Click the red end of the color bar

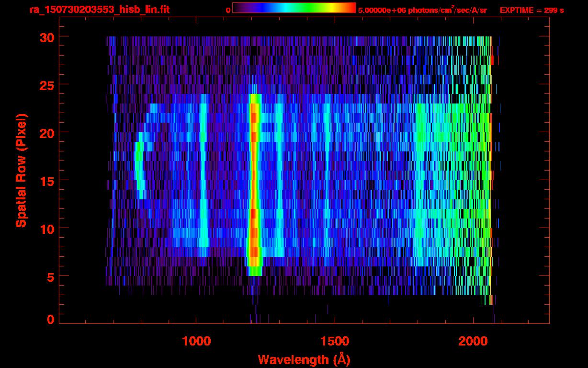click(350, 8)
